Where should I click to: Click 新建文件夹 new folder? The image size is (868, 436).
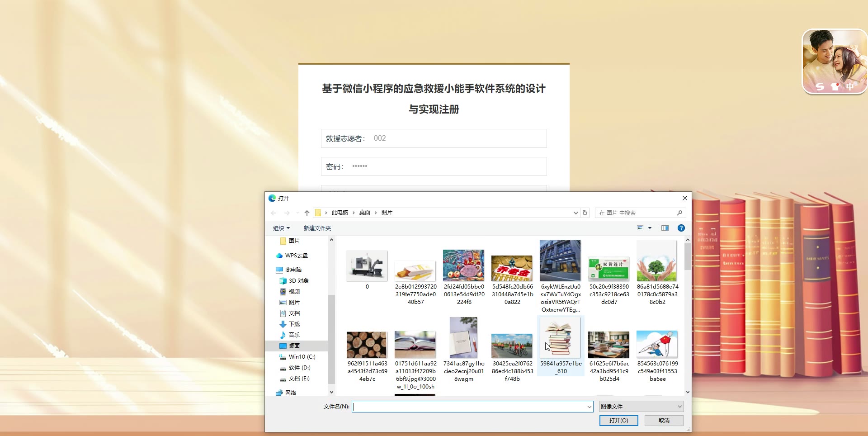coord(317,228)
